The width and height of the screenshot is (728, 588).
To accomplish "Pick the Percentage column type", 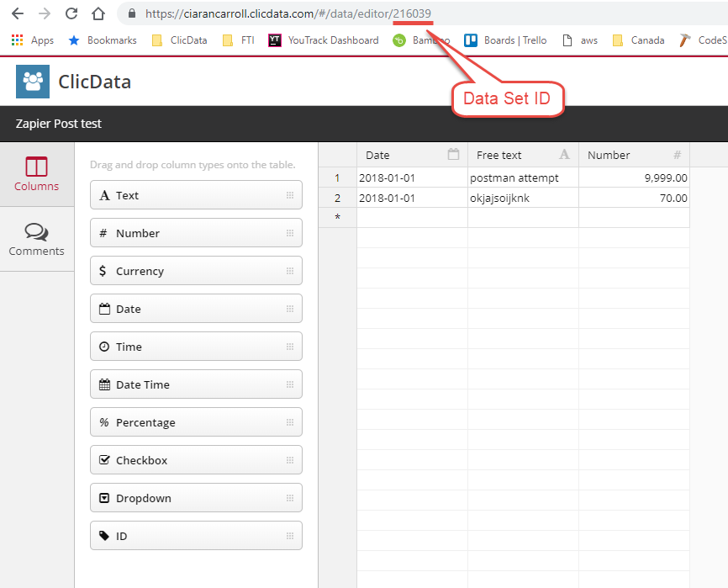I will pos(195,422).
